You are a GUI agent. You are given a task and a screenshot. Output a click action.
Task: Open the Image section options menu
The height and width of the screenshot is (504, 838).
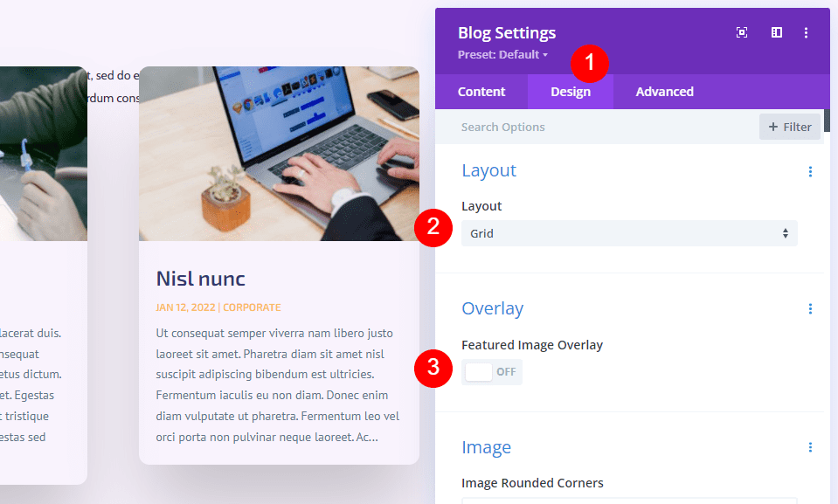pos(810,447)
